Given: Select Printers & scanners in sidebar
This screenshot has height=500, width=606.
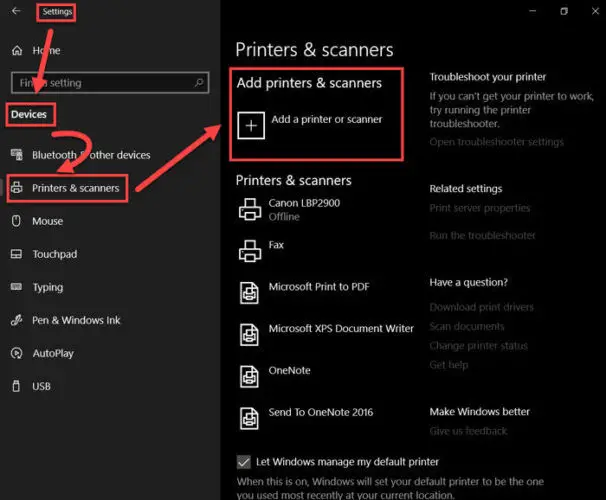Looking at the screenshot, I should [76, 188].
